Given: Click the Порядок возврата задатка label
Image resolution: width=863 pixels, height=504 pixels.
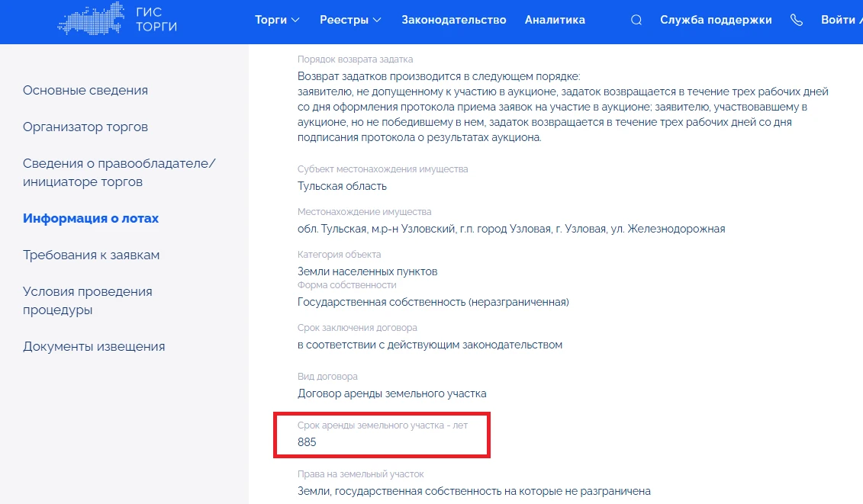Looking at the screenshot, I should pos(355,59).
